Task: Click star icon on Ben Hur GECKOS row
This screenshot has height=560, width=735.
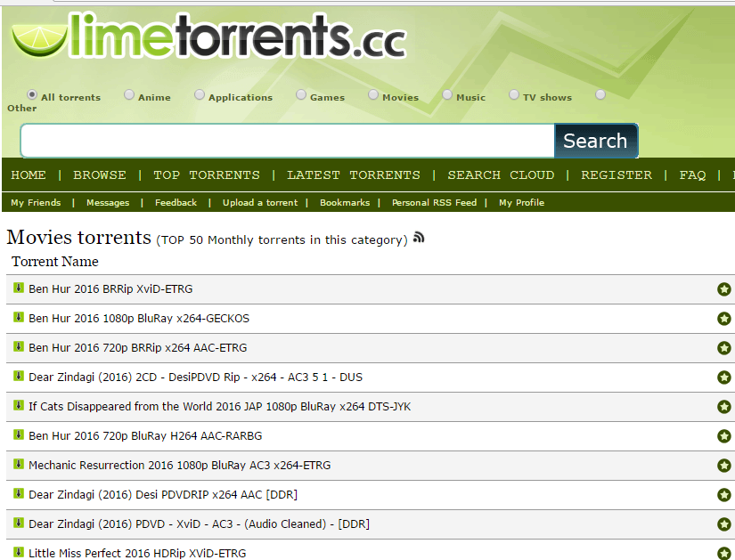Action: click(x=723, y=319)
